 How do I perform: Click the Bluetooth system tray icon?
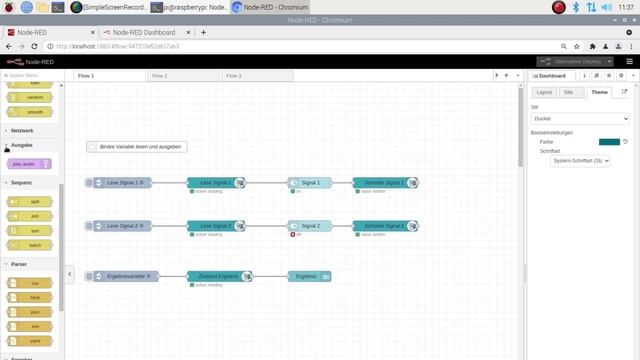pyautogui.click(x=576, y=7)
